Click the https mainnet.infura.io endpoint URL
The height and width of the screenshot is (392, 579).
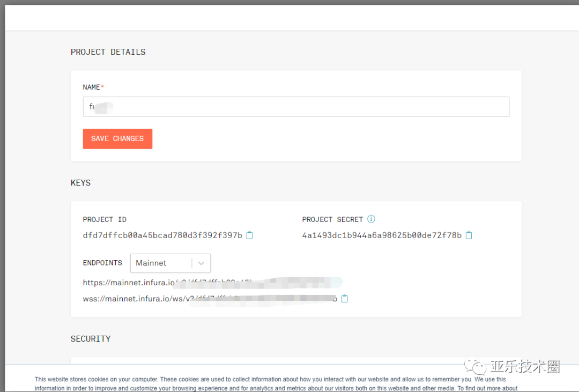coord(212,283)
